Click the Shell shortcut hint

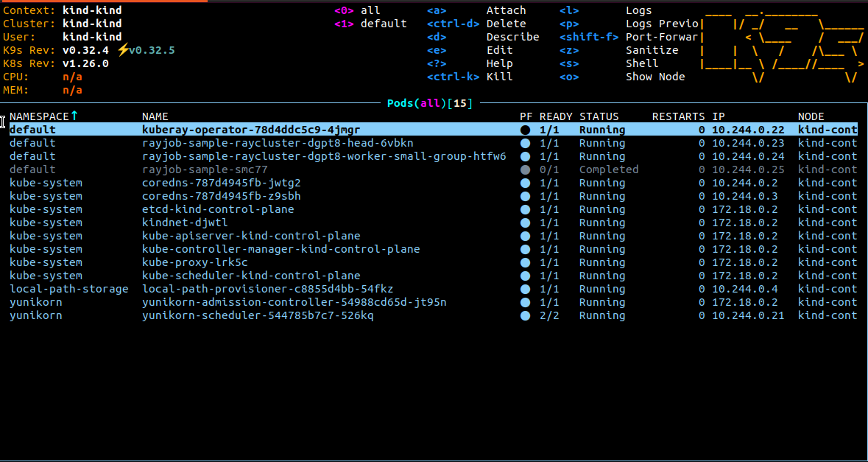(641, 63)
